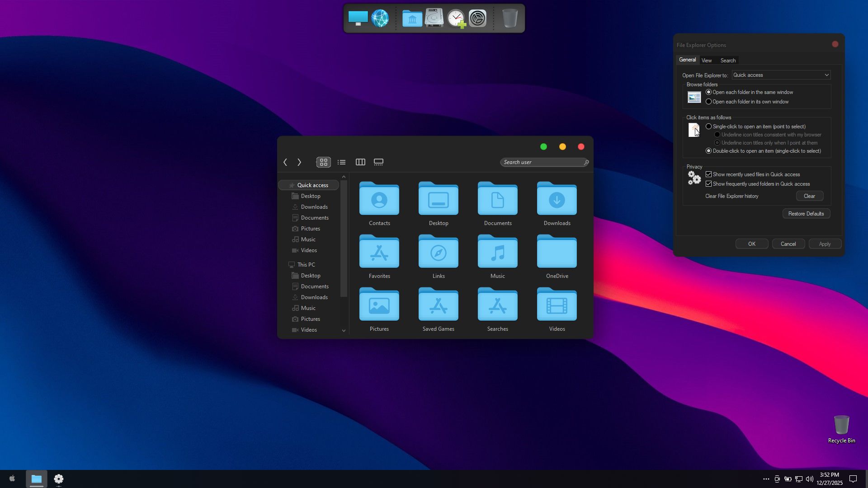The height and width of the screenshot is (488, 868).
Task: Open the globe browser icon in dock
Action: 380,19
